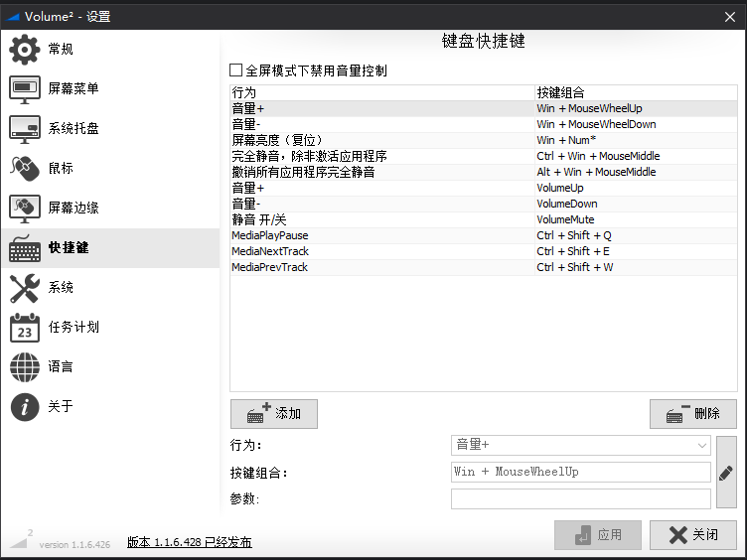Click the 按键组合 input field
Viewport: 747px width, 560px height.
(580, 472)
